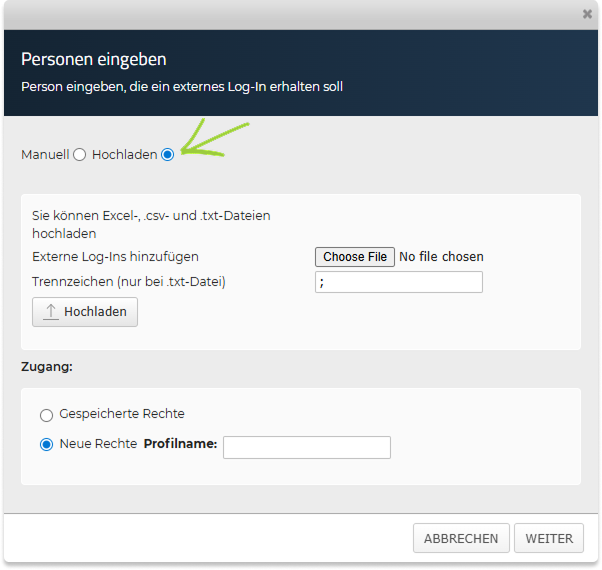This screenshot has width=602, height=570.
Task: Click the 'Trennzeichen (nur bei .txt-Datei)' label
Action: (129, 282)
